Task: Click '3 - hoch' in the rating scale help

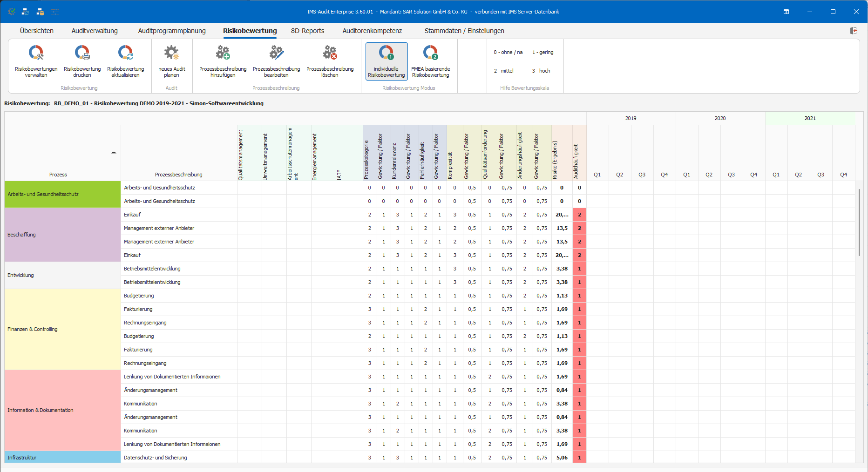Action: tap(541, 71)
